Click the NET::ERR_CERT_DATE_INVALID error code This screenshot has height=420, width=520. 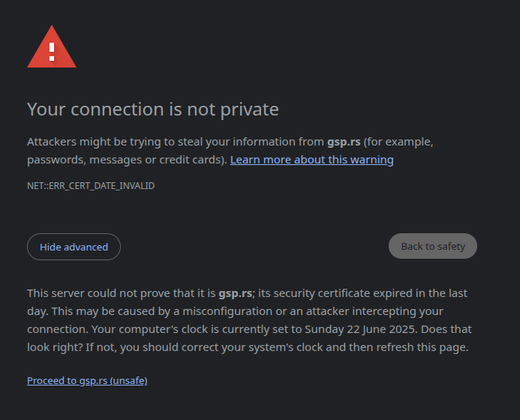[91, 186]
